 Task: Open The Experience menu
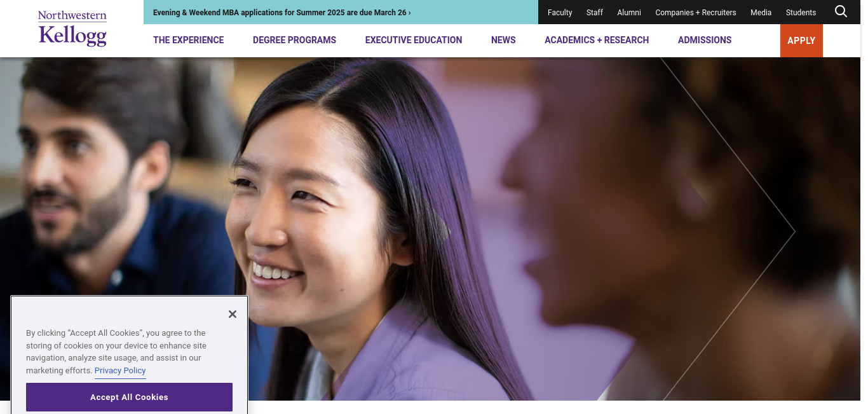tap(189, 40)
